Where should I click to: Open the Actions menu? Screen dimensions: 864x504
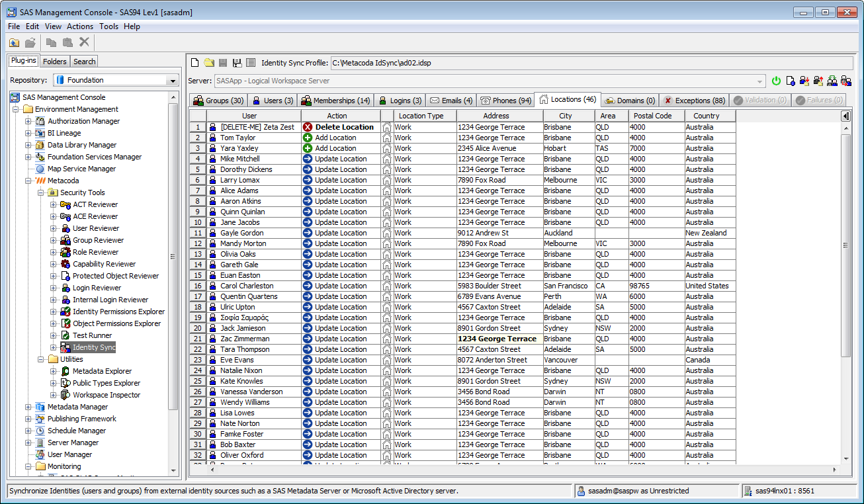[80, 26]
